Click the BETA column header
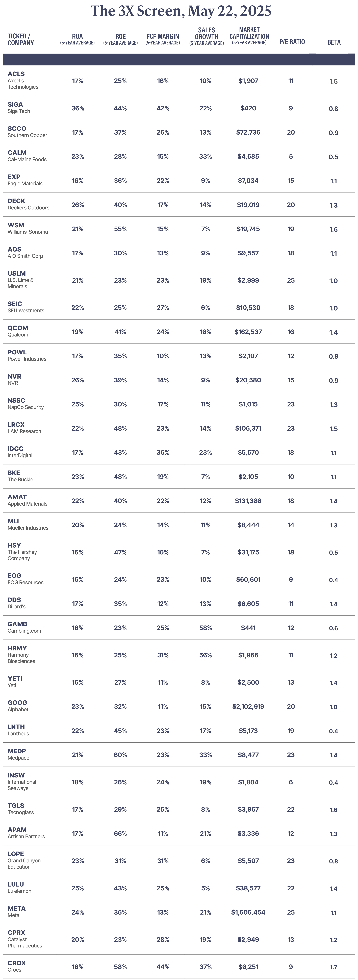This screenshot has height=980, width=358. pos(334,42)
